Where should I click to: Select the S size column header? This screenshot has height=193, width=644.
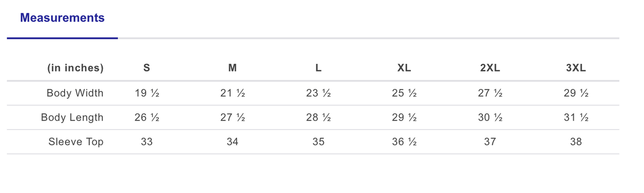147,68
